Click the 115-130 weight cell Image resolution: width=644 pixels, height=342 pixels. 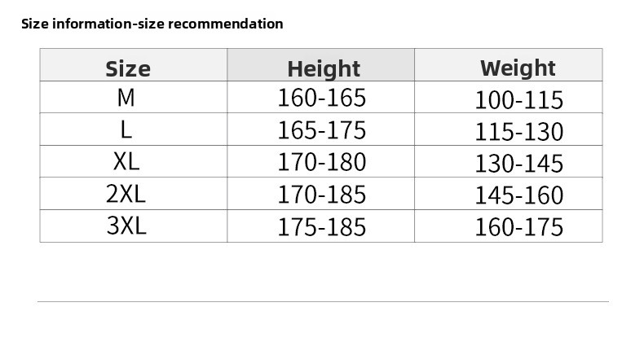point(518,132)
